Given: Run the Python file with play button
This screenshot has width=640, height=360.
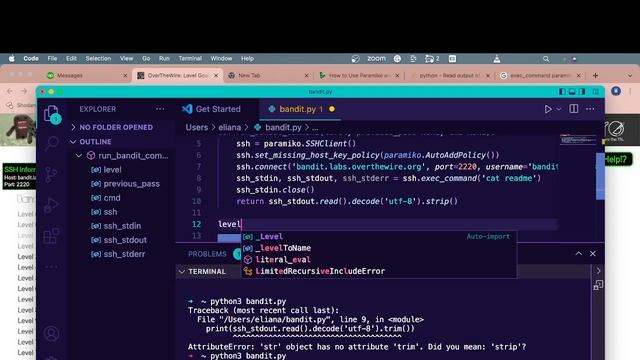Looking at the screenshot, I should (548, 109).
